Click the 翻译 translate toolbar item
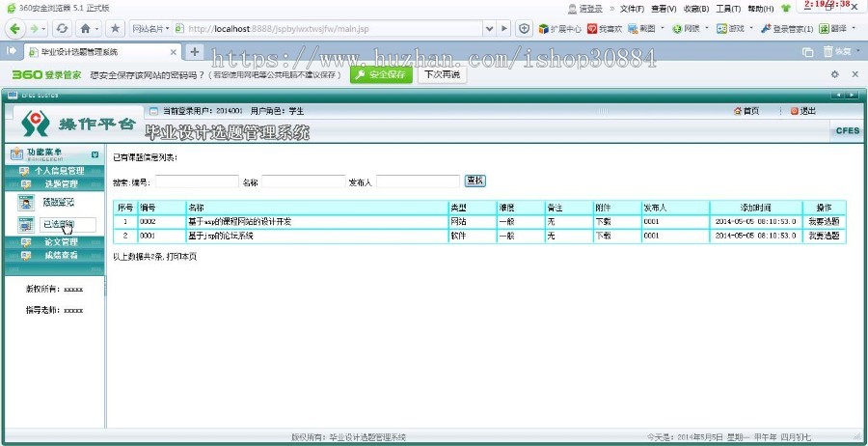The height and width of the screenshot is (446, 868). 833,29
